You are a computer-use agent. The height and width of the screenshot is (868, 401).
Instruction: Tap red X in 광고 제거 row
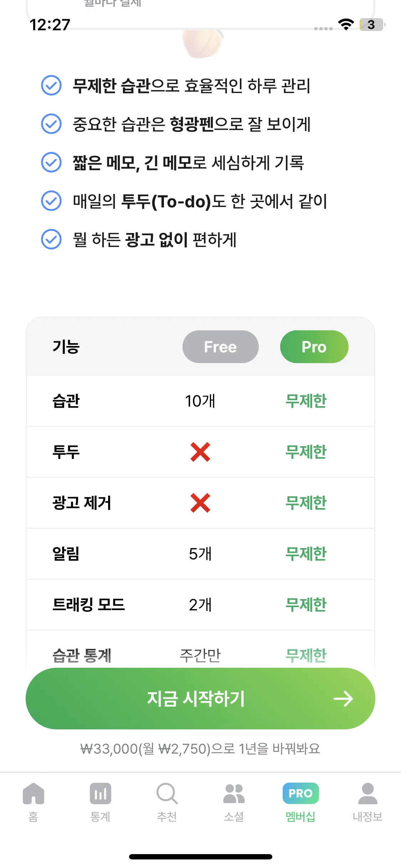click(200, 503)
